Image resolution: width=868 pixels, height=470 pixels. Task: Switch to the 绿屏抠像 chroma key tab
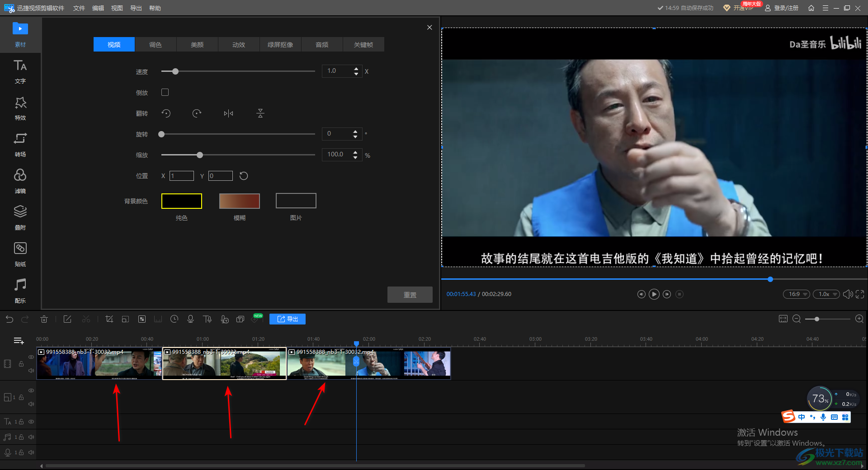280,45
